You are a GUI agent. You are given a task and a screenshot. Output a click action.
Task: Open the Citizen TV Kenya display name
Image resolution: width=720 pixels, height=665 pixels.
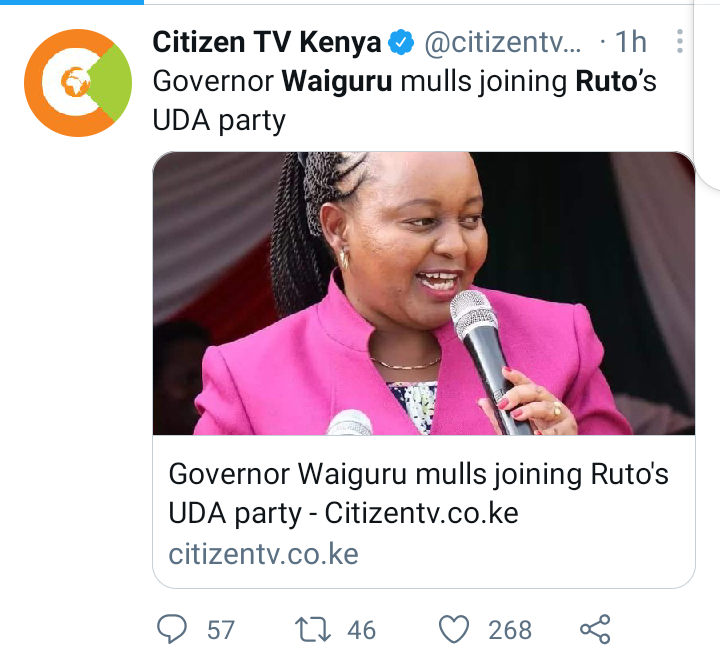point(267,42)
